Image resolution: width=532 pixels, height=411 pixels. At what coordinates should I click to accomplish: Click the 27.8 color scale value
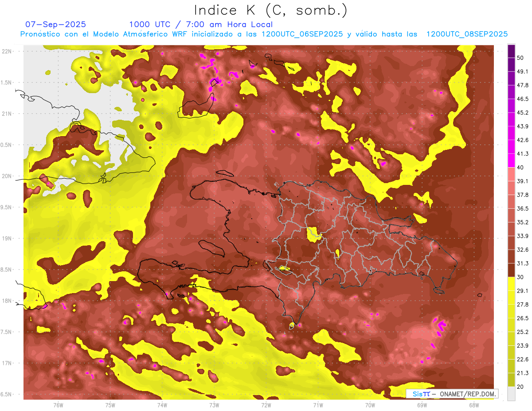523,305
